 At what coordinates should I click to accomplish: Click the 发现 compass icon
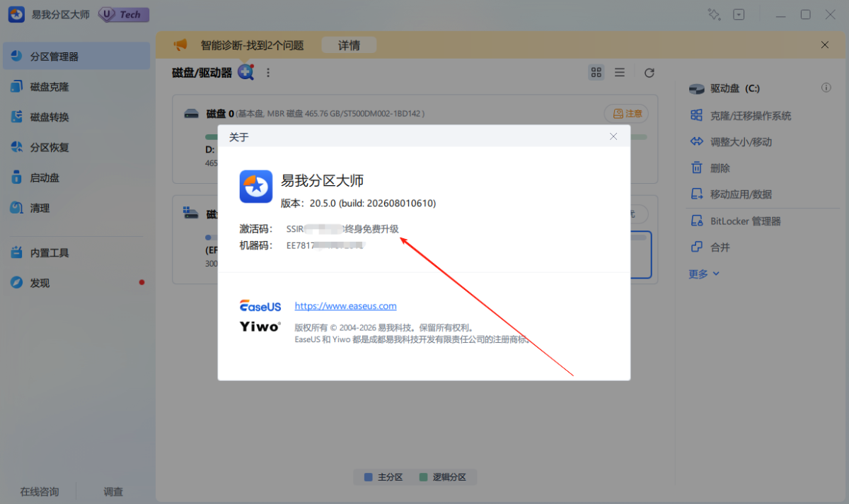pyautogui.click(x=17, y=283)
